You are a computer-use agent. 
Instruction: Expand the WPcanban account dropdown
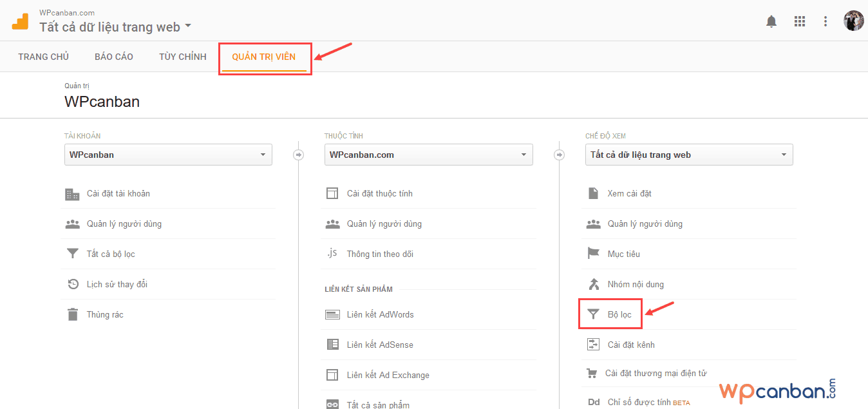click(x=168, y=155)
